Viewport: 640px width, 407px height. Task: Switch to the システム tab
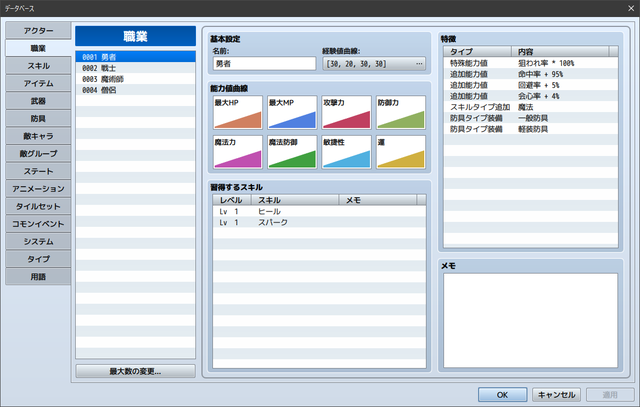pyautogui.click(x=38, y=241)
